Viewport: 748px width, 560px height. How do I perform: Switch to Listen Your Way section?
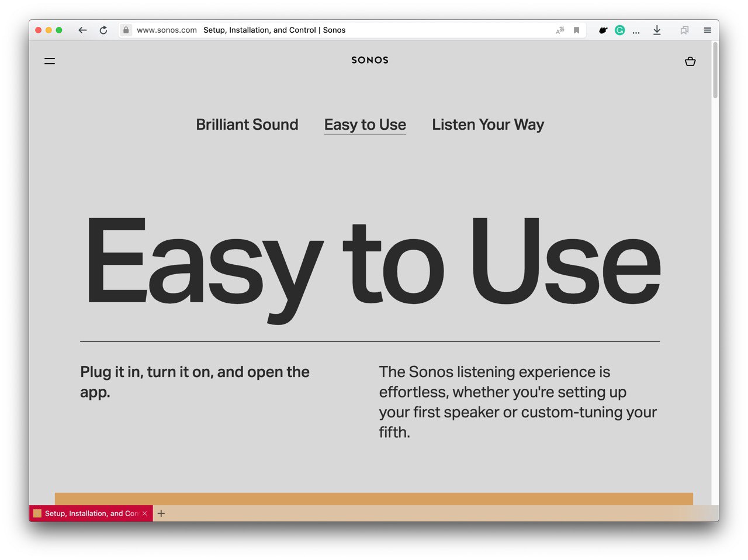(x=488, y=125)
